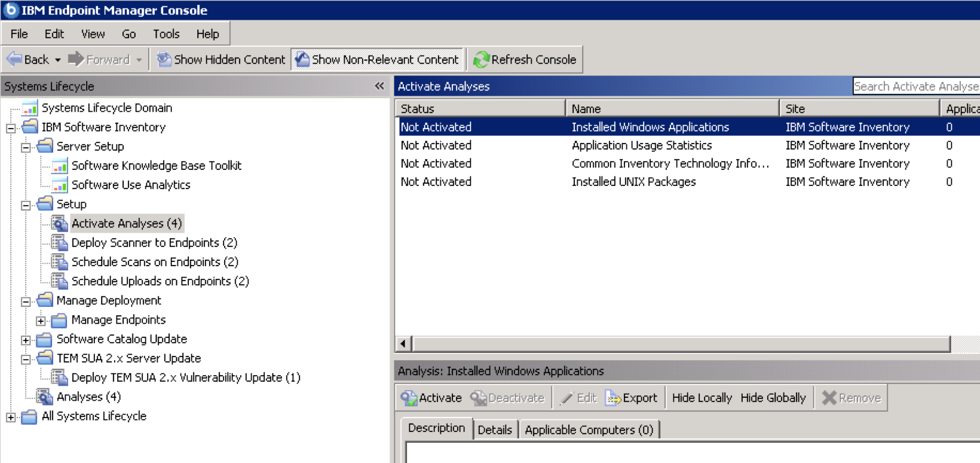Image resolution: width=980 pixels, height=463 pixels.
Task: Click the Analyses (4) tree icon
Action: 44,397
